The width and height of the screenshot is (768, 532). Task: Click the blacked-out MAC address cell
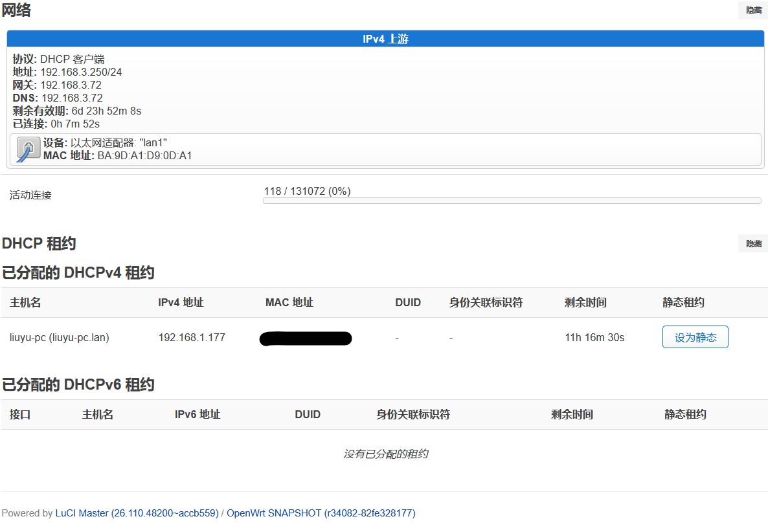tap(306, 338)
